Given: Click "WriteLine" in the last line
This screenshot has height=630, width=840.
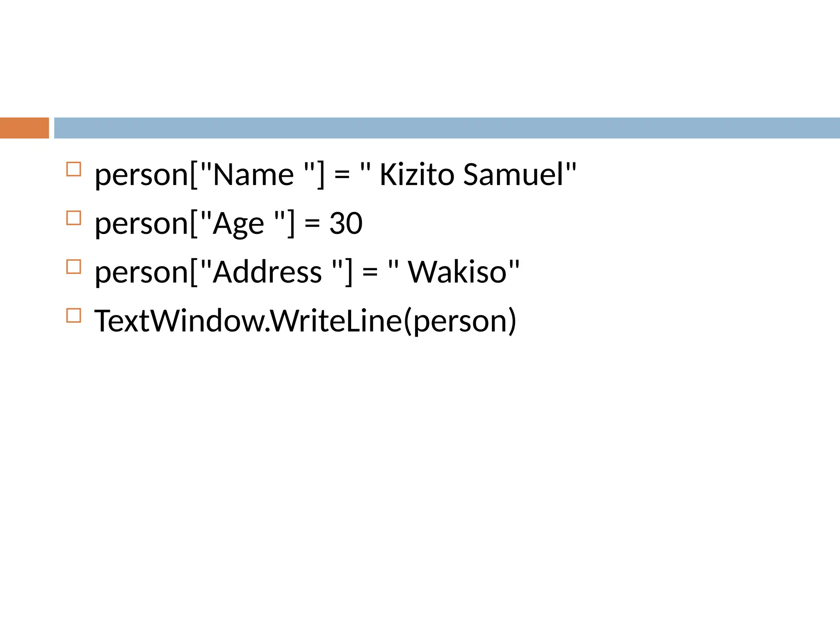Looking at the screenshot, I should point(336,321).
